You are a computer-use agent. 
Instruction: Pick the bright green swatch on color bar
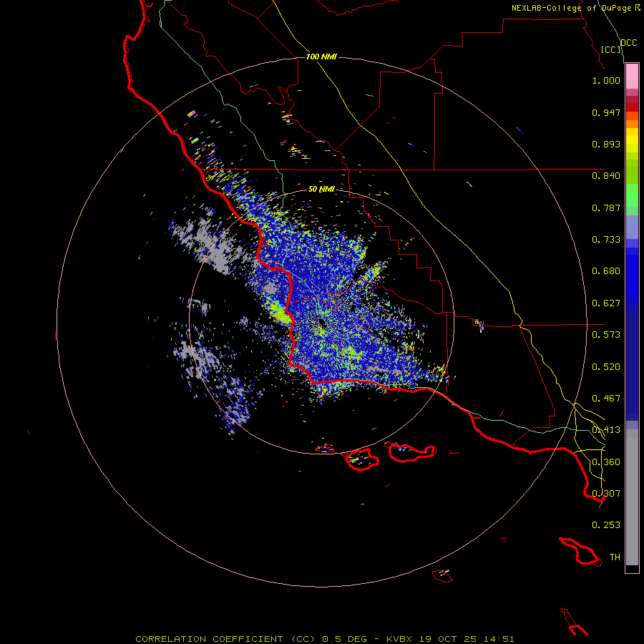click(x=632, y=195)
